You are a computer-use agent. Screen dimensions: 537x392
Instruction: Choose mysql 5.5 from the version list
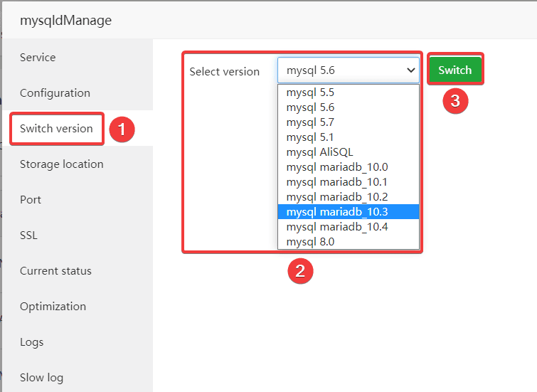310,92
